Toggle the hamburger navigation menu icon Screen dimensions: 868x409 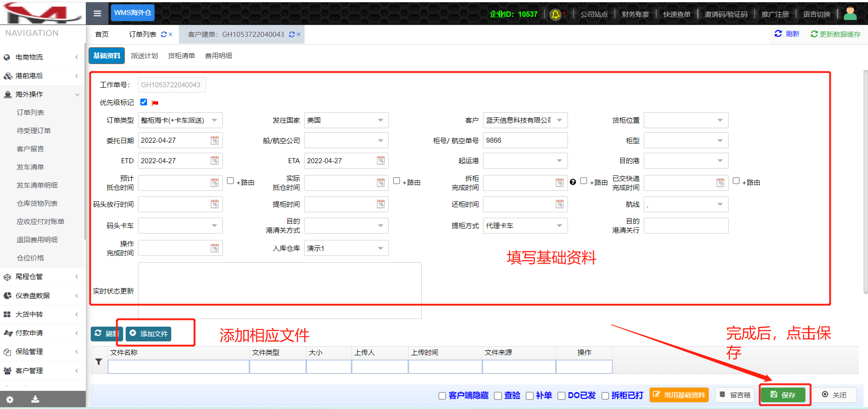tap(97, 13)
